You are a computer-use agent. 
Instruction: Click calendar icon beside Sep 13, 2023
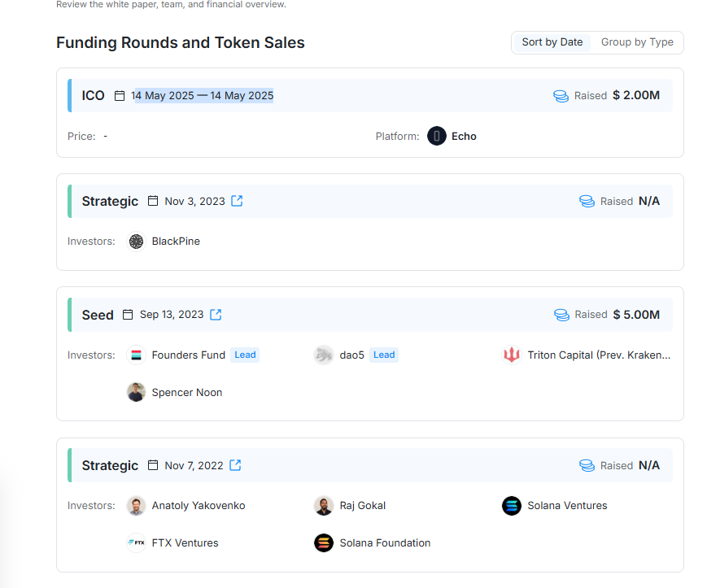tap(128, 315)
